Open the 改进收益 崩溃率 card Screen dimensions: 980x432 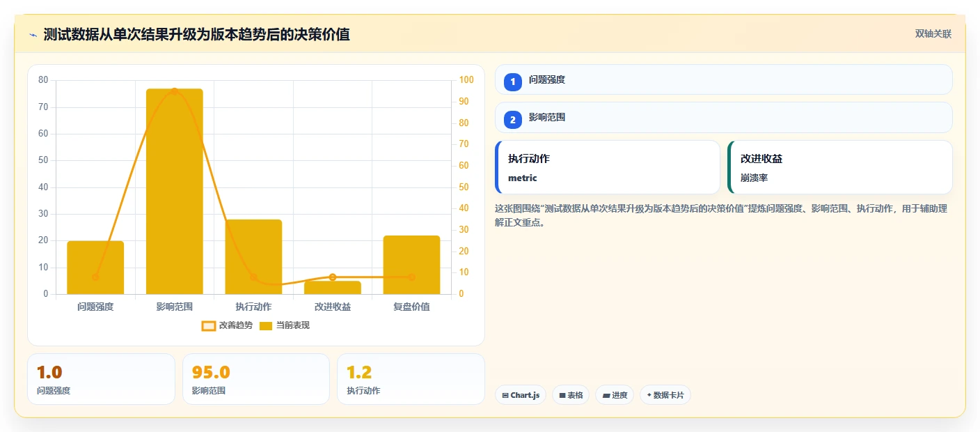839,167
